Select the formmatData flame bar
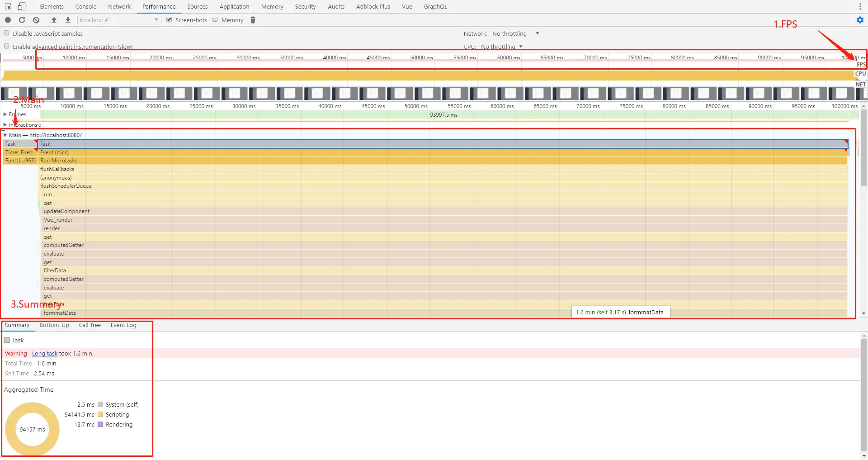This screenshot has height=460, width=868. tap(445, 313)
